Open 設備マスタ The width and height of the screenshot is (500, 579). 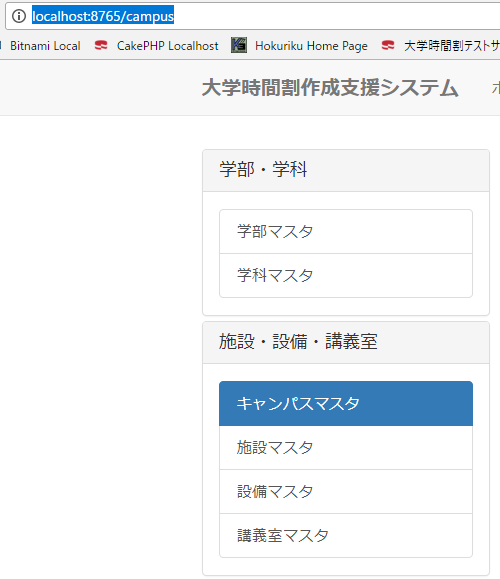pos(346,491)
